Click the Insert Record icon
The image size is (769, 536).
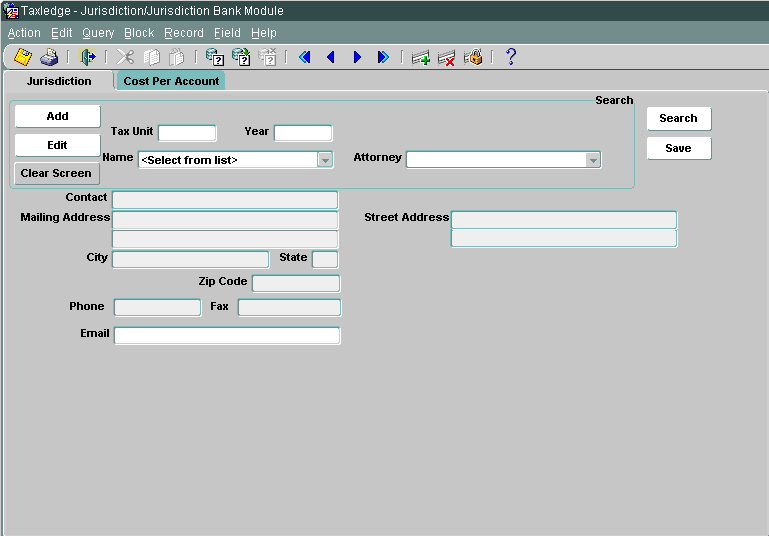420,57
